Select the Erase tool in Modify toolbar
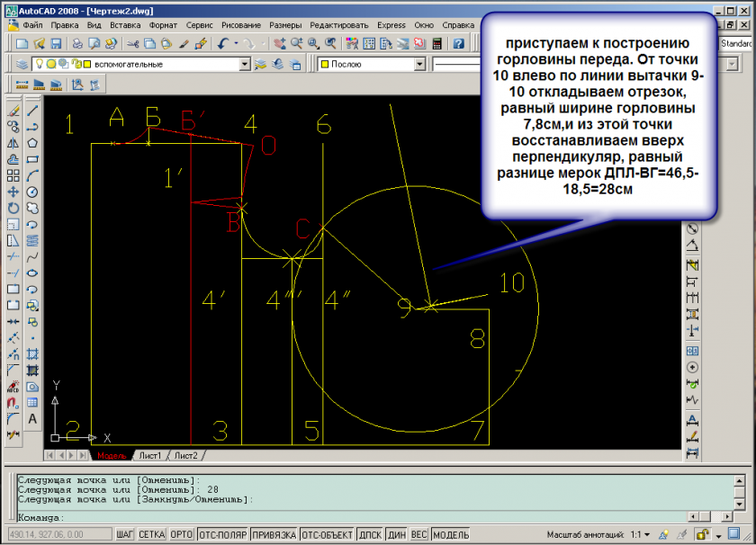 [13, 111]
